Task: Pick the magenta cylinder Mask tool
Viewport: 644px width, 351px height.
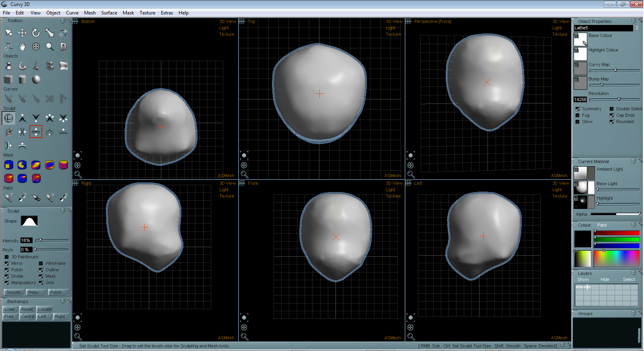Action: [x=63, y=165]
